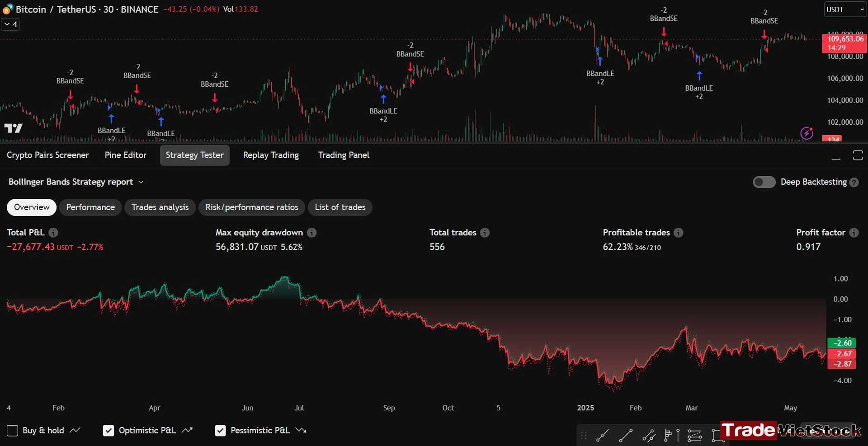Image resolution: width=868 pixels, height=446 pixels.
Task: Click Total trades value 556
Action: click(x=437, y=247)
